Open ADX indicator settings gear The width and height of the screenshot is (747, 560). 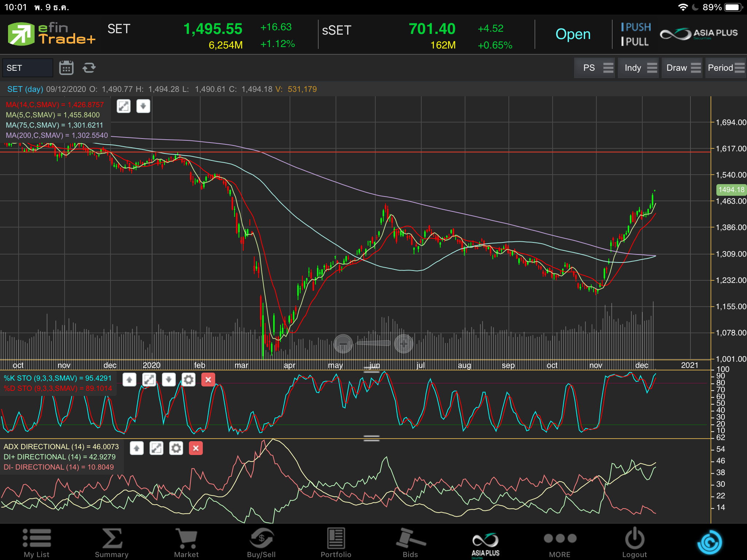tap(176, 448)
